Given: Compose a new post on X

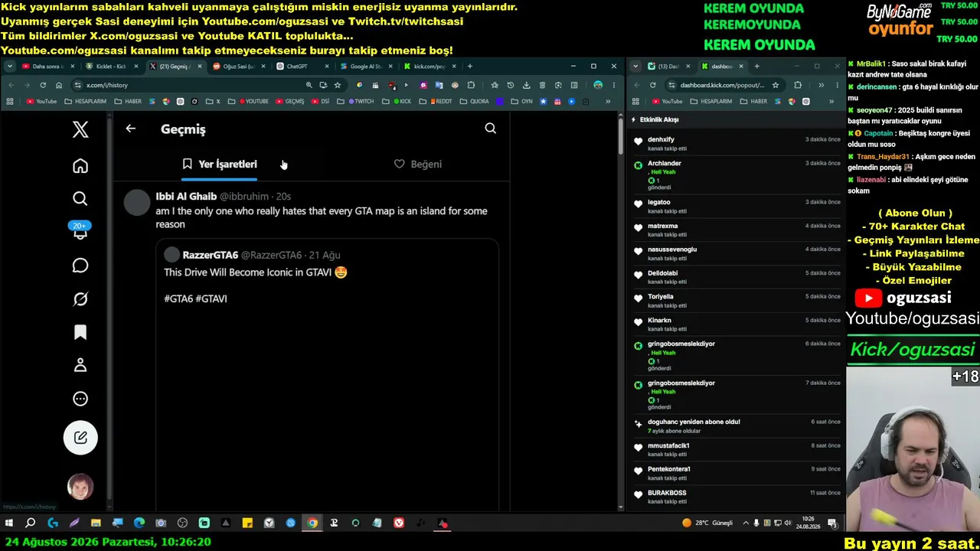Looking at the screenshot, I should (x=80, y=438).
